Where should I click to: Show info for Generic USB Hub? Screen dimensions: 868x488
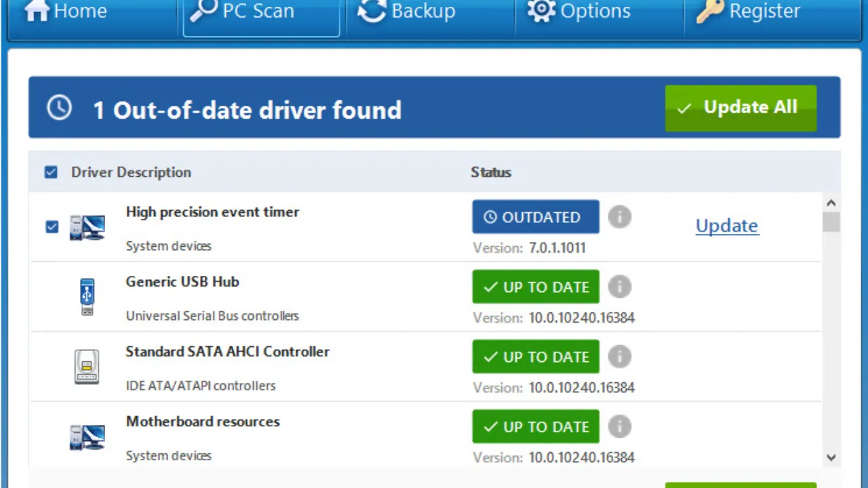(x=619, y=287)
